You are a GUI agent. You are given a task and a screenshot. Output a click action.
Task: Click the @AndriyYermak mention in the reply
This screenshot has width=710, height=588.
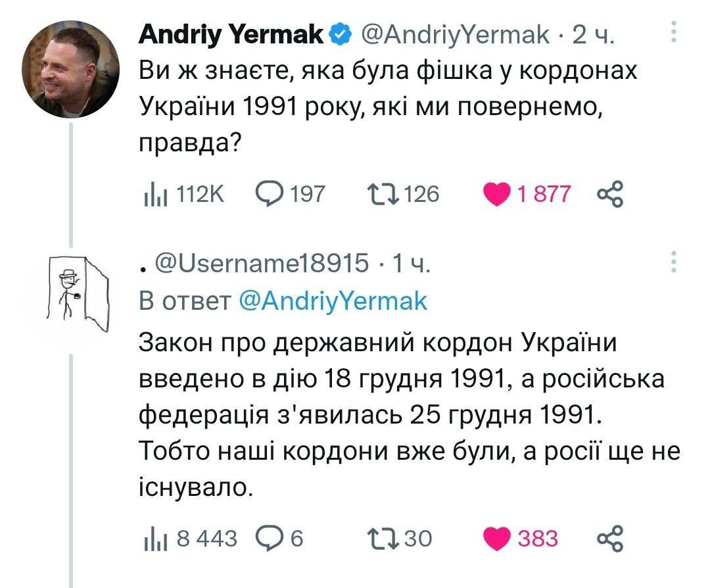(332, 301)
